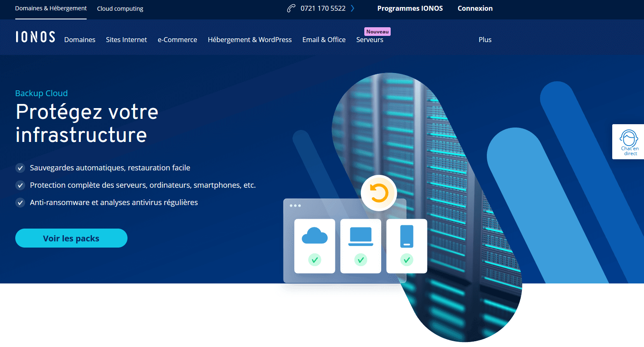Open the Serveurs menu

pyautogui.click(x=370, y=40)
